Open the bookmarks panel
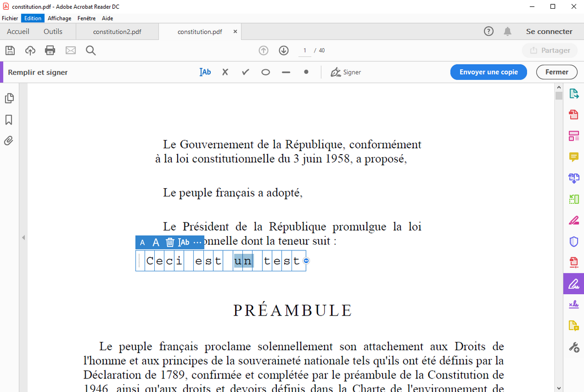584x392 pixels. 9,120
